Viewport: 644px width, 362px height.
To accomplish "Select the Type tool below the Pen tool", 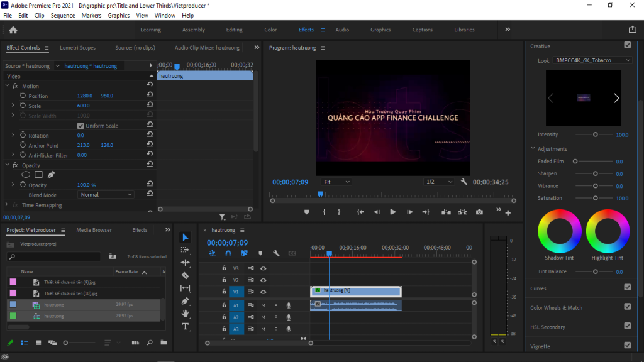I will (x=186, y=326).
